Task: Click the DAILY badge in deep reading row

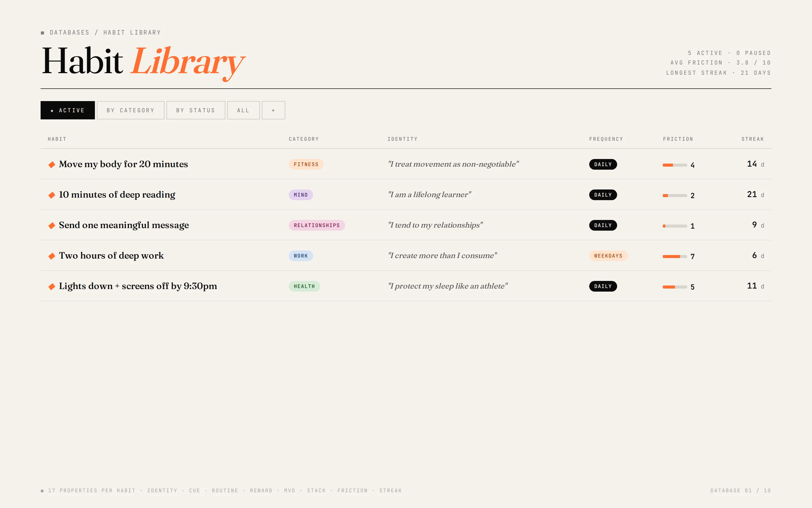Action: (603, 195)
